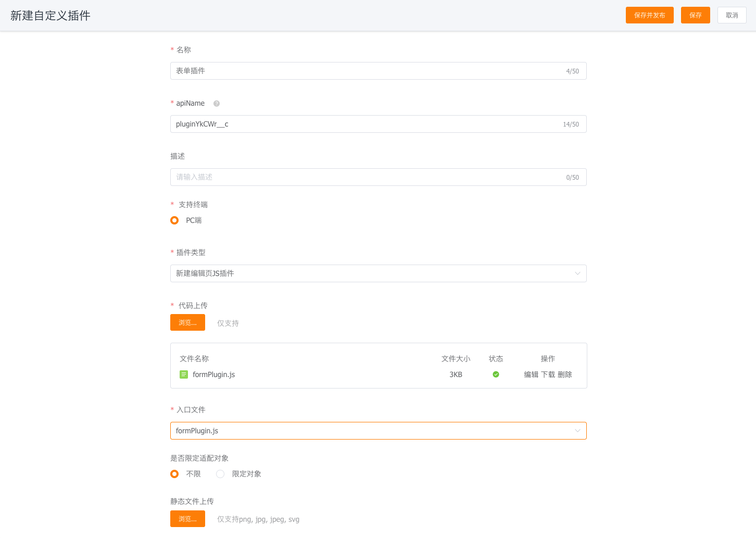Click the 状态 column header
The image size is (756, 538).
coord(496,359)
